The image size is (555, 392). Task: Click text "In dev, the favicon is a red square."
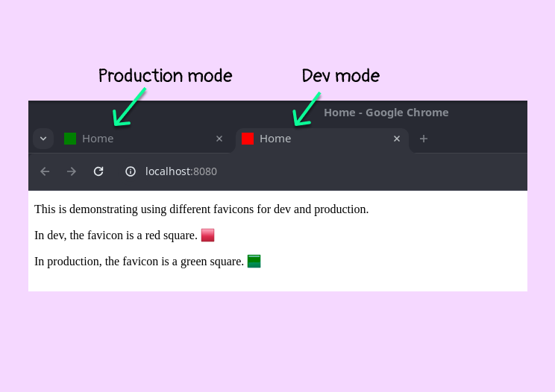(x=116, y=235)
